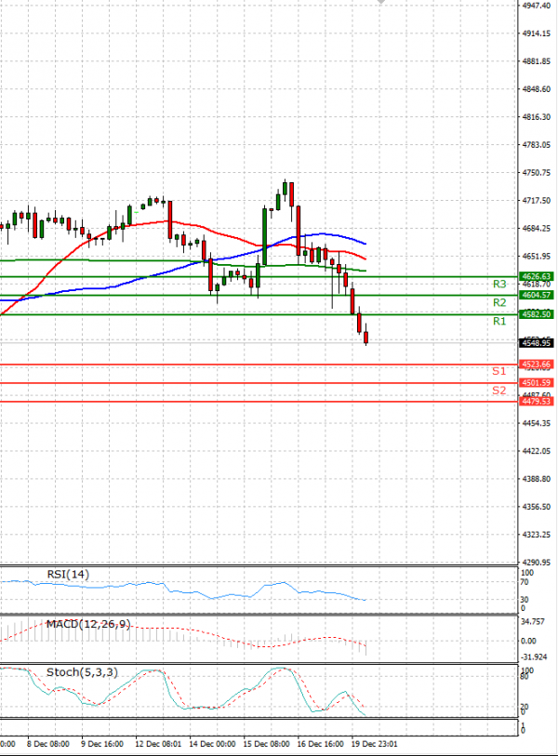558x756 pixels.
Task: Click the 4454.35 price axis value
Action: pos(537,423)
